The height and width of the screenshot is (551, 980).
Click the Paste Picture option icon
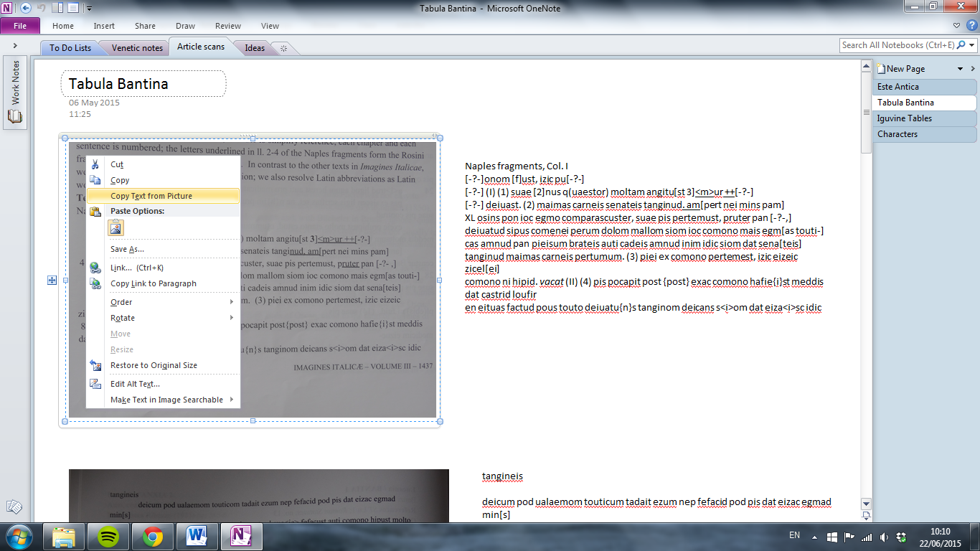pyautogui.click(x=116, y=228)
